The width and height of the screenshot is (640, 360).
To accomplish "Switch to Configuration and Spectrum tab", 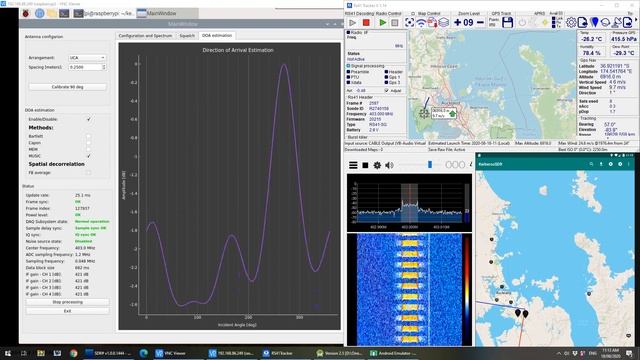I will (145, 36).
